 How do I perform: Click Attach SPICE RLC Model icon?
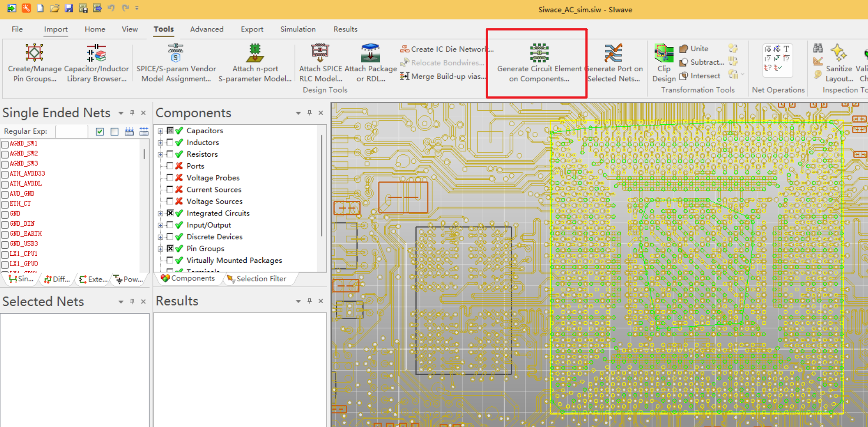click(x=320, y=53)
